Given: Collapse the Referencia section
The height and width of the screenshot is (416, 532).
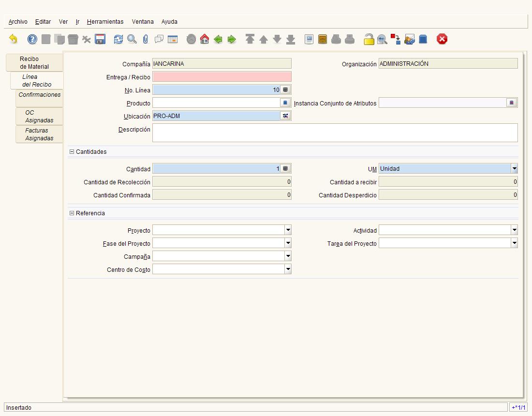Looking at the screenshot, I should (x=72, y=213).
